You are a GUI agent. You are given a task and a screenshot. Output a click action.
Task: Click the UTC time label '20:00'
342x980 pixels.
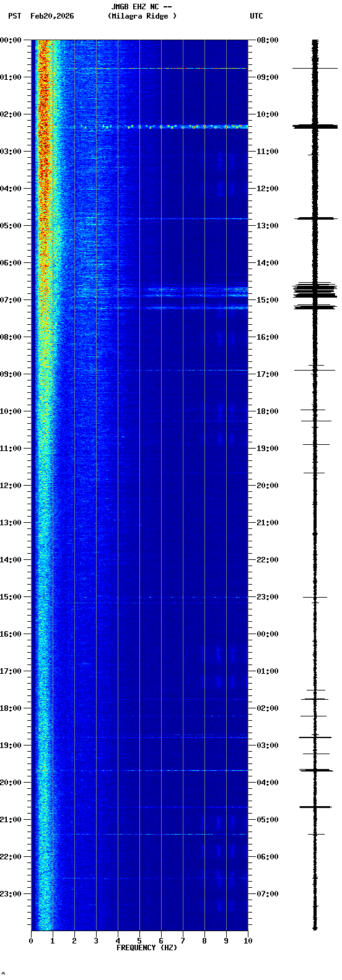pos(268,486)
